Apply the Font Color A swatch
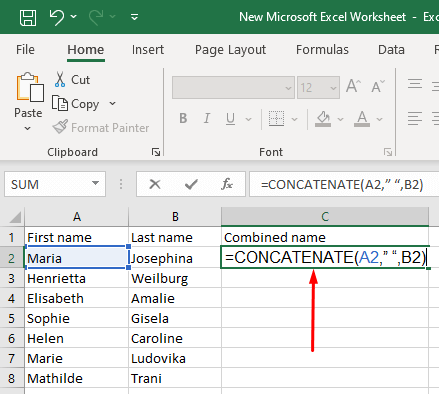 [362, 119]
